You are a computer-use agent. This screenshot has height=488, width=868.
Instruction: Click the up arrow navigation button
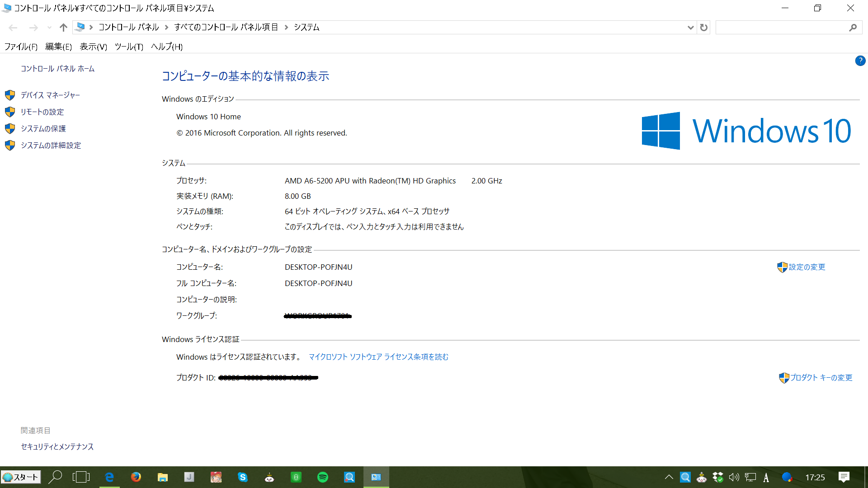coord(63,28)
